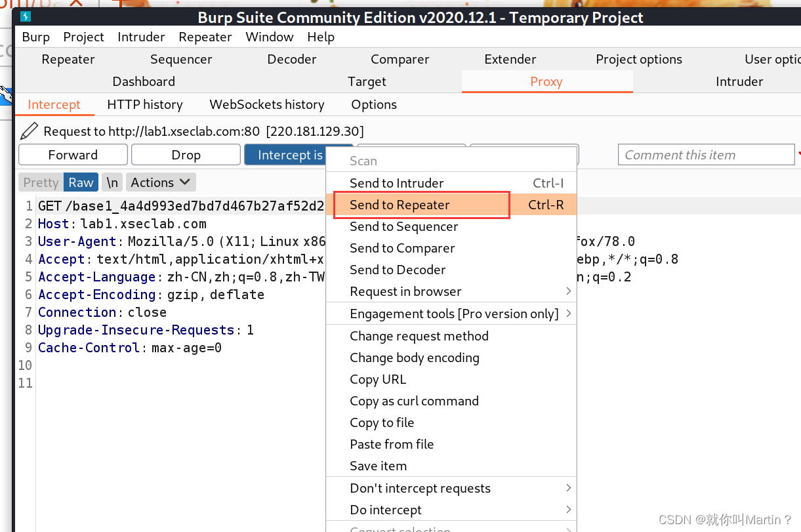Screen dimensions: 801x532
Task: Select Change request method
Action: click(x=451, y=336)
